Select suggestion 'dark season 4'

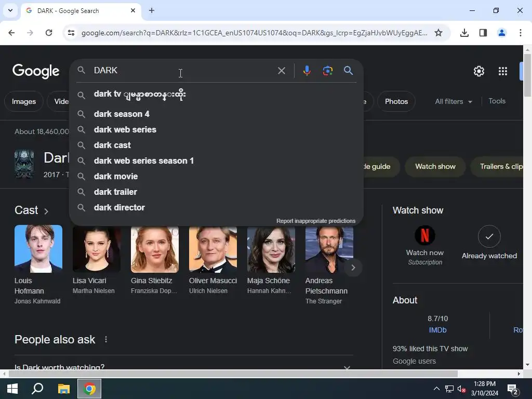pyautogui.click(x=216, y=114)
